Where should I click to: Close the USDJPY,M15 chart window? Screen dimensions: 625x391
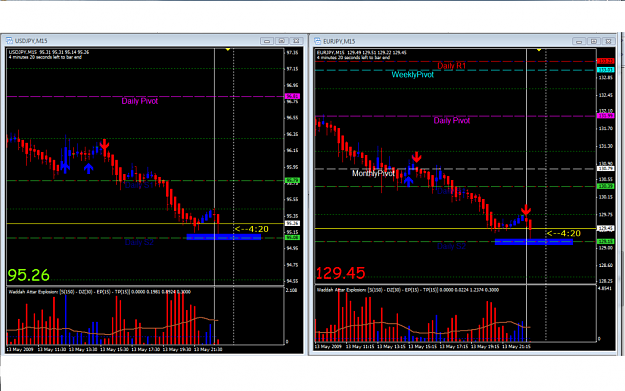[x=296, y=41]
